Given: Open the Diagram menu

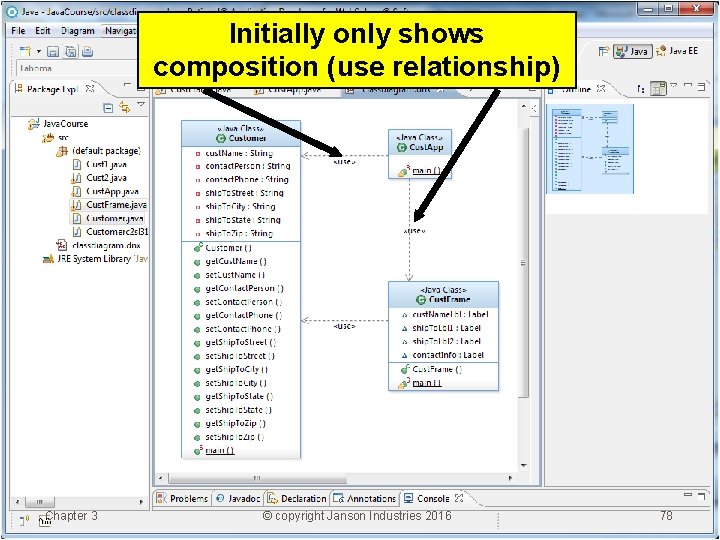Looking at the screenshot, I should point(78,31).
